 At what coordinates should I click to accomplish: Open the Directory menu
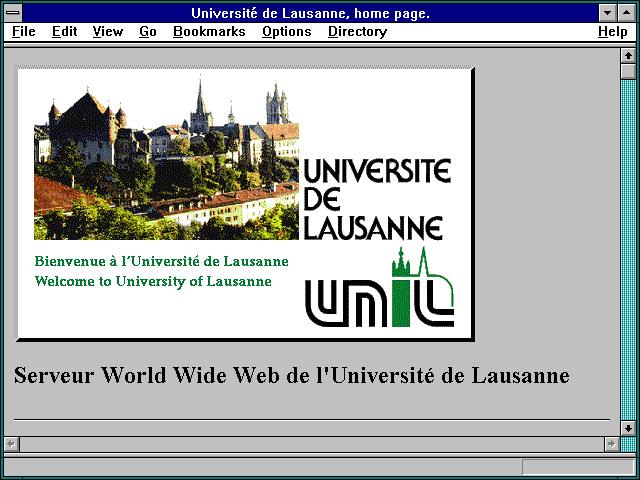tap(358, 31)
